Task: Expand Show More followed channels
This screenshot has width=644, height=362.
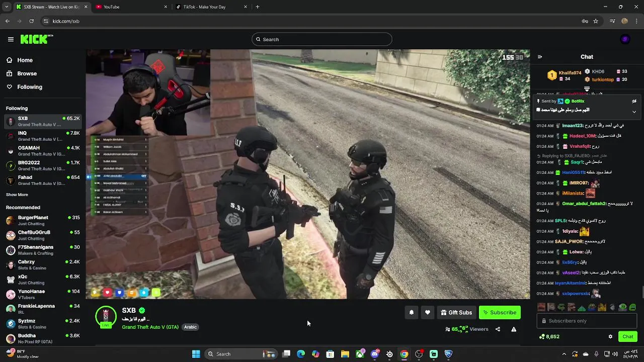Action: pyautogui.click(x=17, y=195)
